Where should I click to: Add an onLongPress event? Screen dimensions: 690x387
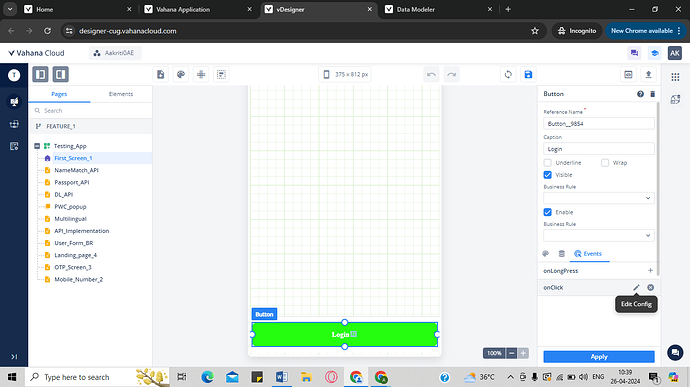(650, 271)
